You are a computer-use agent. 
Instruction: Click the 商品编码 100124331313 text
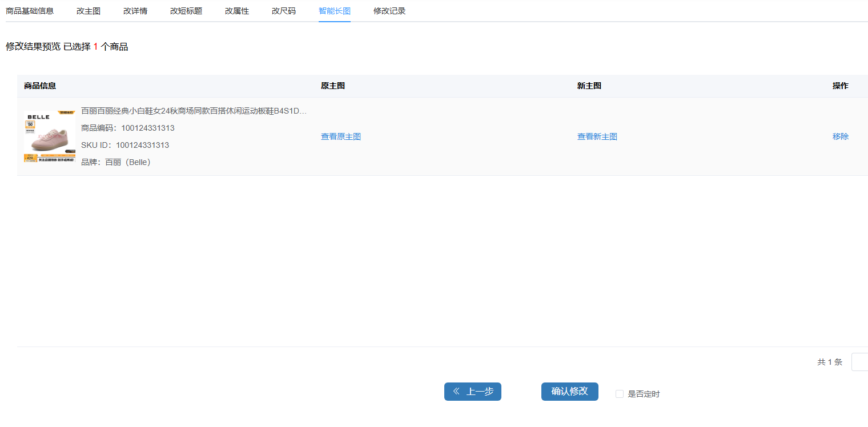pos(128,128)
